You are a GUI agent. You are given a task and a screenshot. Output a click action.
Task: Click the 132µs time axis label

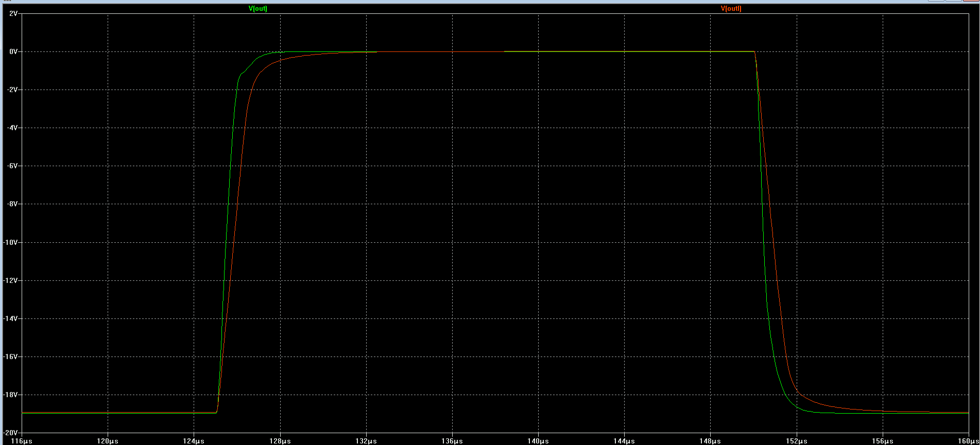[366, 441]
